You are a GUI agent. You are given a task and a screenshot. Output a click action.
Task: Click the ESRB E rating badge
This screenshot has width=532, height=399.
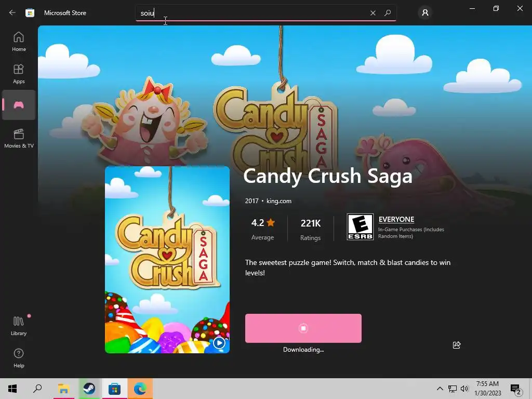pyautogui.click(x=360, y=227)
